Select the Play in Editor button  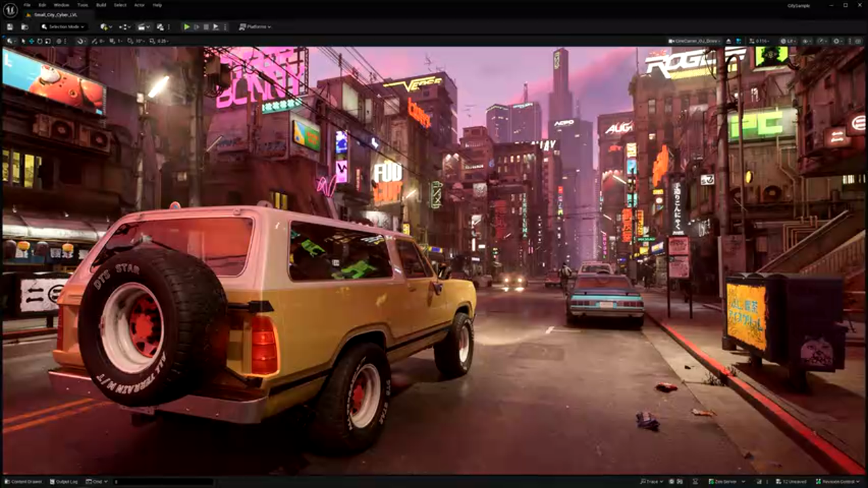pyautogui.click(x=187, y=27)
